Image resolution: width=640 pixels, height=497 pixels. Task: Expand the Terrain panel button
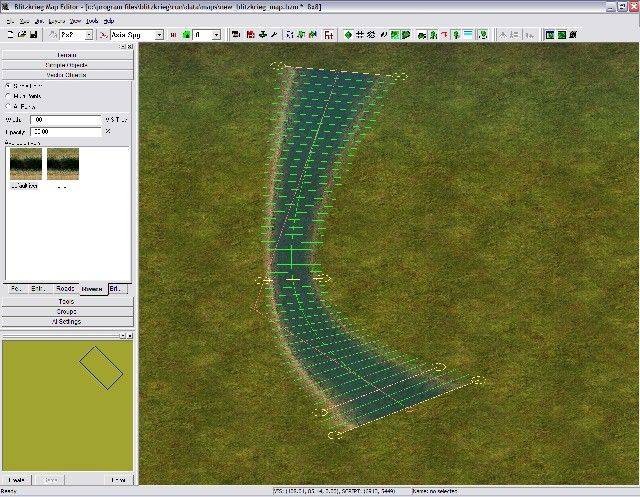[x=67, y=54]
